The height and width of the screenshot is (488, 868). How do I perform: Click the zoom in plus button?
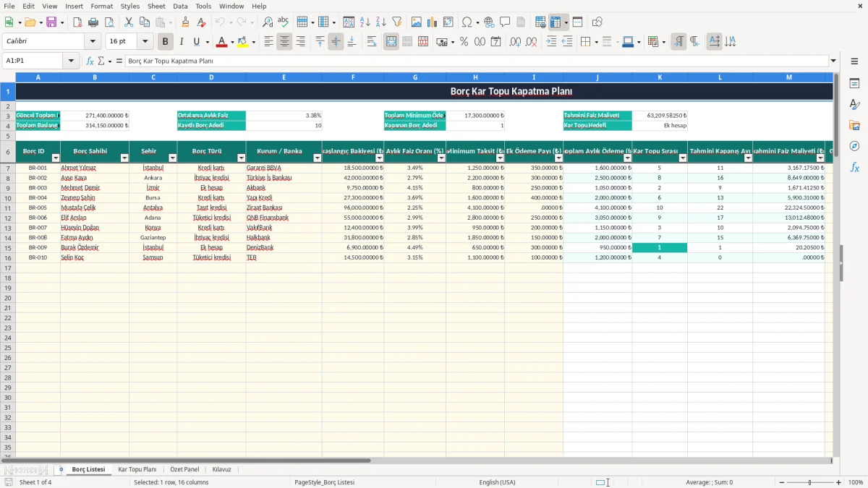click(x=838, y=482)
